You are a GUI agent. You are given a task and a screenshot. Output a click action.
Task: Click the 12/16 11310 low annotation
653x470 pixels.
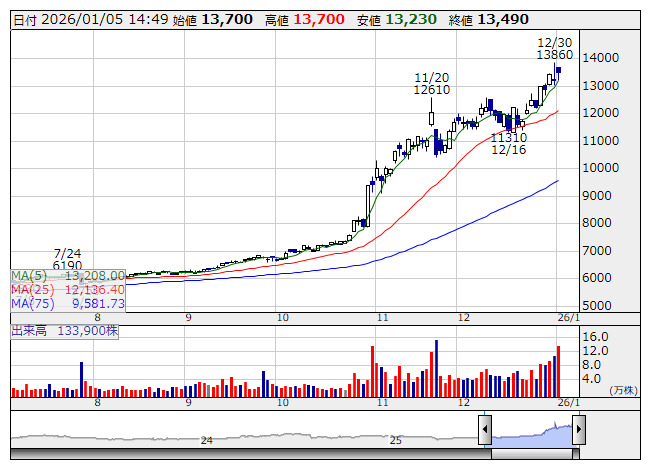(508, 143)
